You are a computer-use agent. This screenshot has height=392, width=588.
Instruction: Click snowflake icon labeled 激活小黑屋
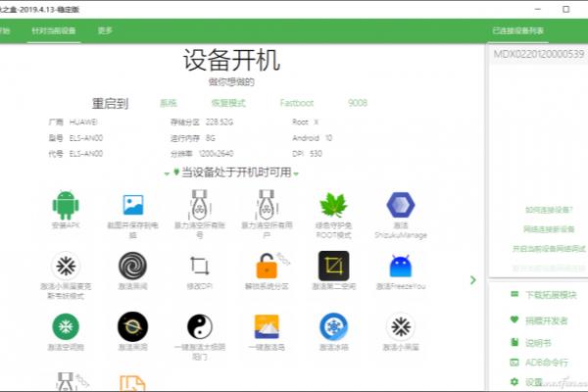(401, 326)
